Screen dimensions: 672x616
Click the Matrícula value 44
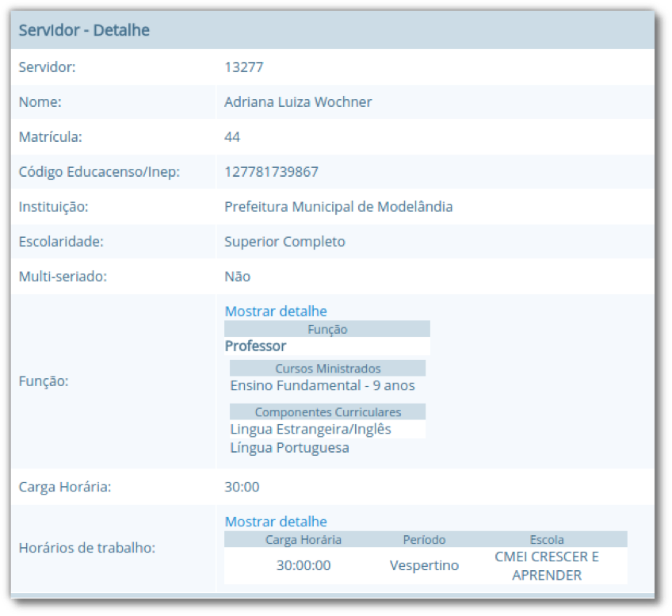pos(231,137)
